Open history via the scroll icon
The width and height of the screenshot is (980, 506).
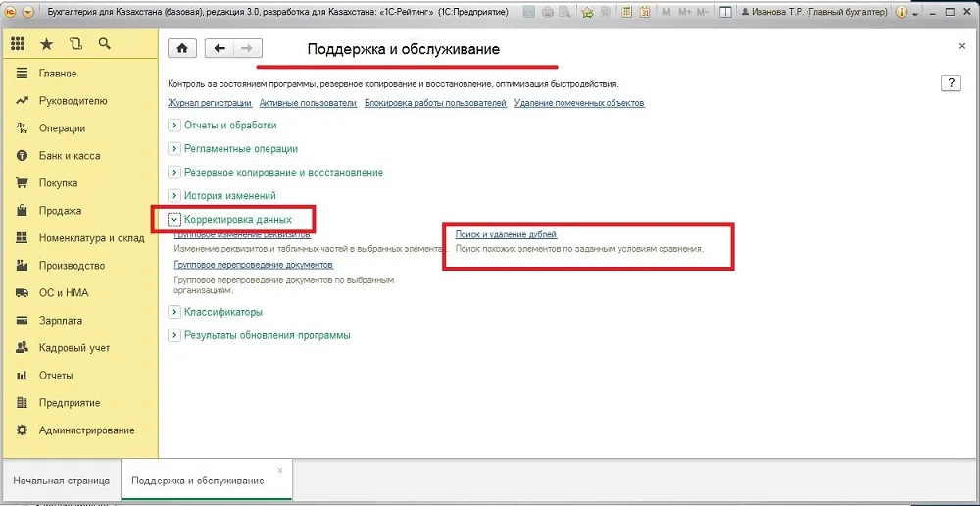(76, 44)
